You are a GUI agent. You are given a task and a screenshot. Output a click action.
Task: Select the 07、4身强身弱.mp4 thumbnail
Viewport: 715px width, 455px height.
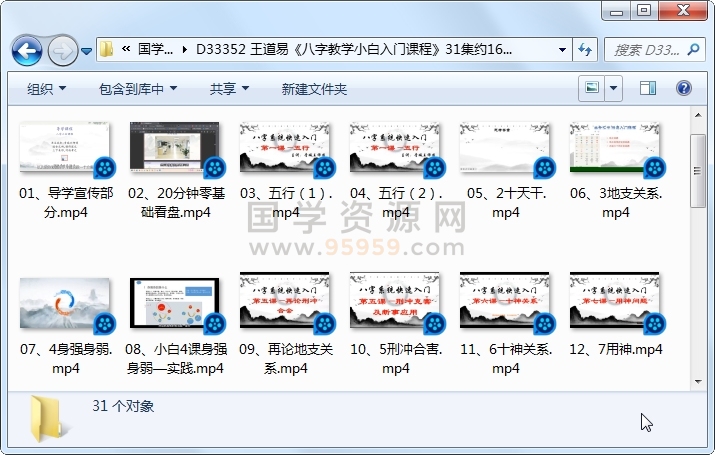pos(65,303)
